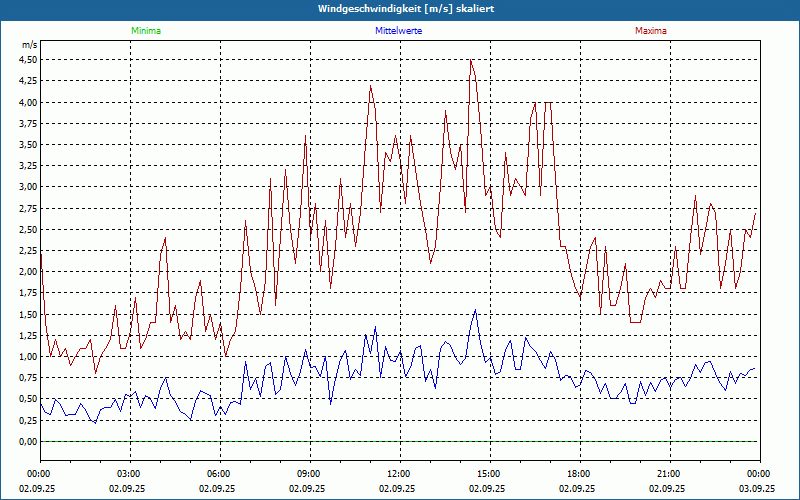Screen dimensions: 800x500
Task: Click the m/s unit label on y-axis
Action: 28,45
